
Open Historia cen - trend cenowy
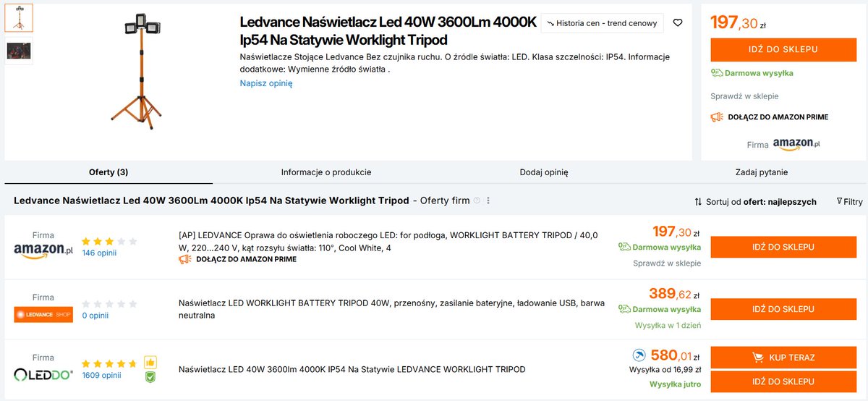pos(603,23)
